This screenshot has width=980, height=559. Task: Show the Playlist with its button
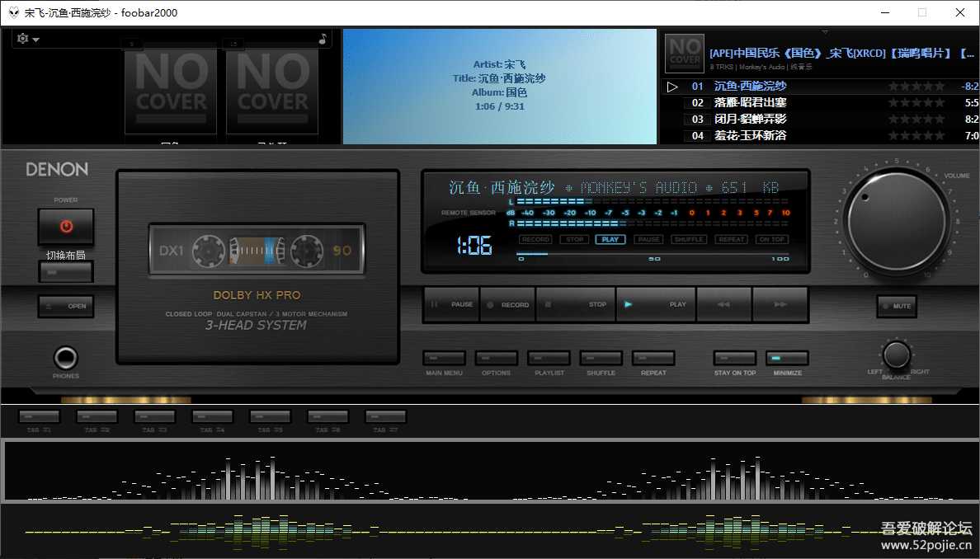click(x=549, y=358)
